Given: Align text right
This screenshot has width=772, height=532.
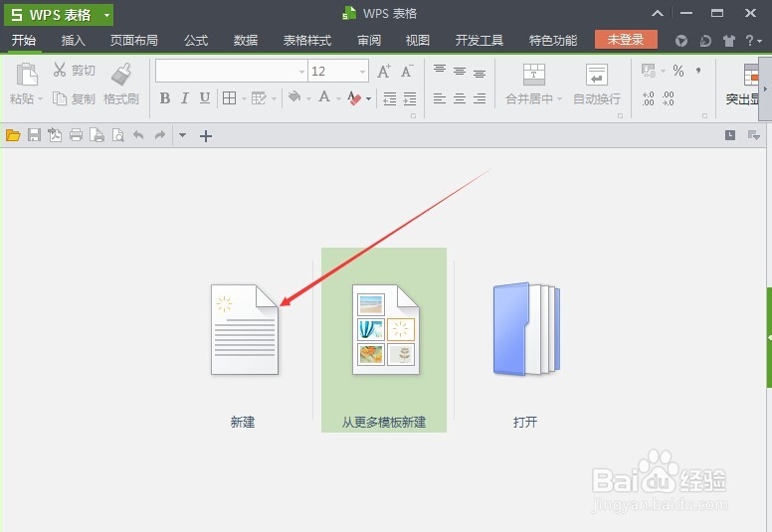Looking at the screenshot, I should tap(480, 98).
